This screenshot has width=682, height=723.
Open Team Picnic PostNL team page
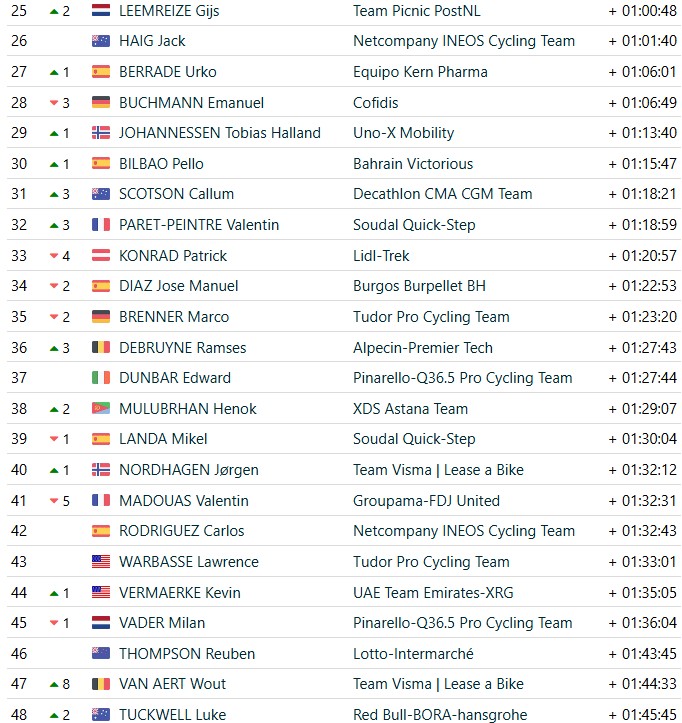[x=416, y=11]
